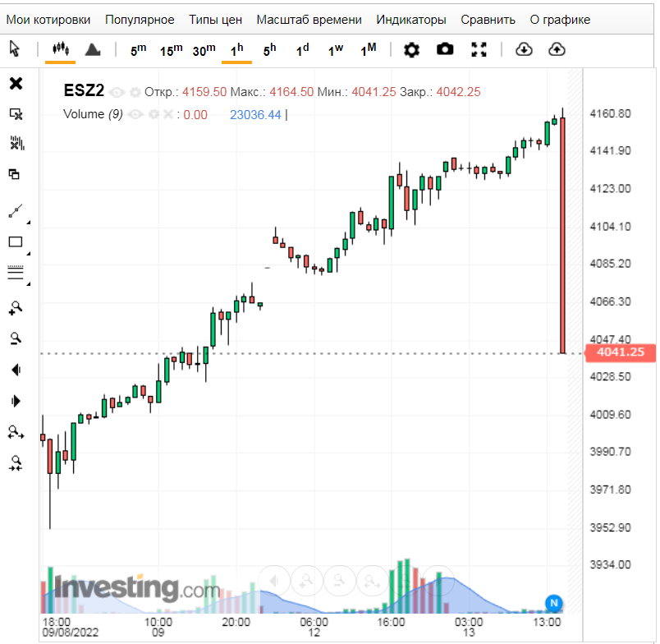Viewport: 660px width, 644px height.
Task: Toggle Volume indicator visibility eye icon
Action: point(135,114)
